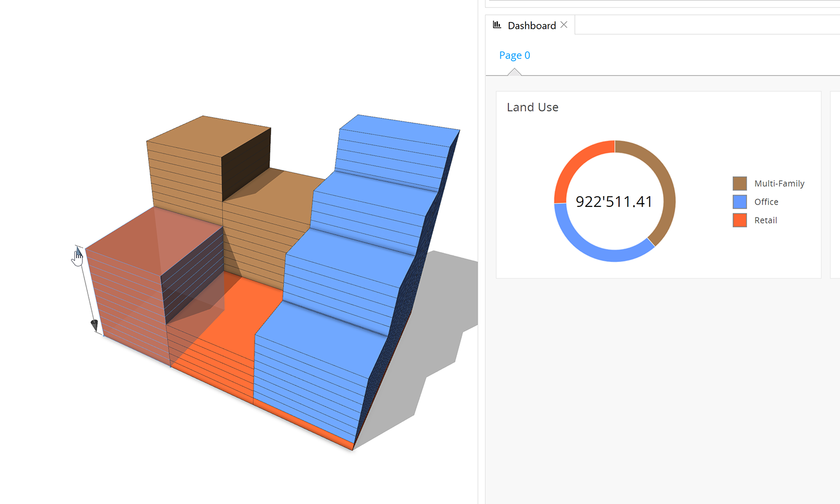Switch to the Dashboard tab
This screenshot has height=504, width=840.
point(531,26)
